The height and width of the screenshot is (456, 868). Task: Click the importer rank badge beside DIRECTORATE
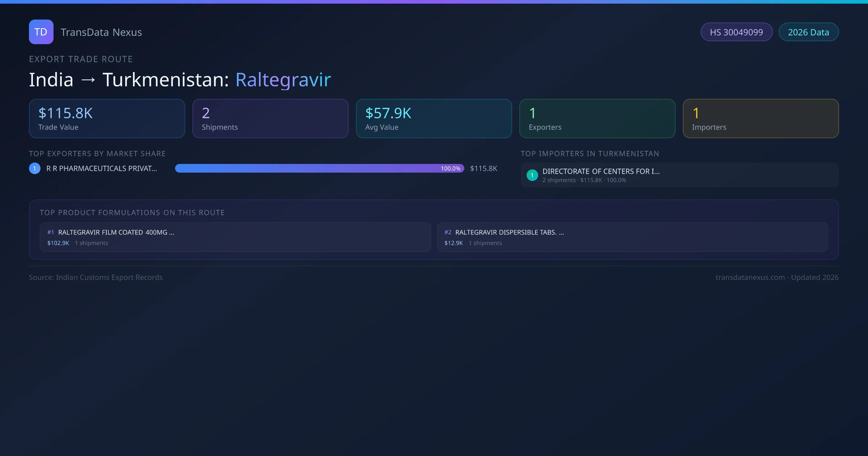point(532,175)
